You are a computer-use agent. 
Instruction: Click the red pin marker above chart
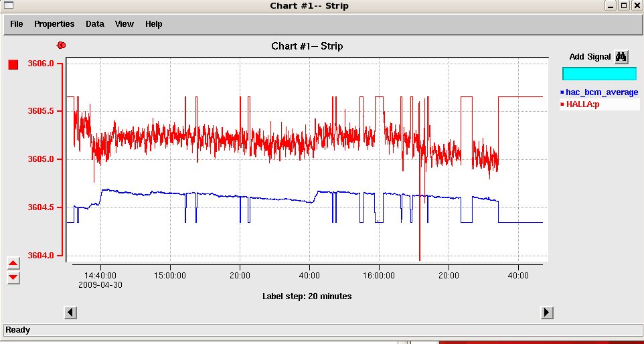click(62, 45)
